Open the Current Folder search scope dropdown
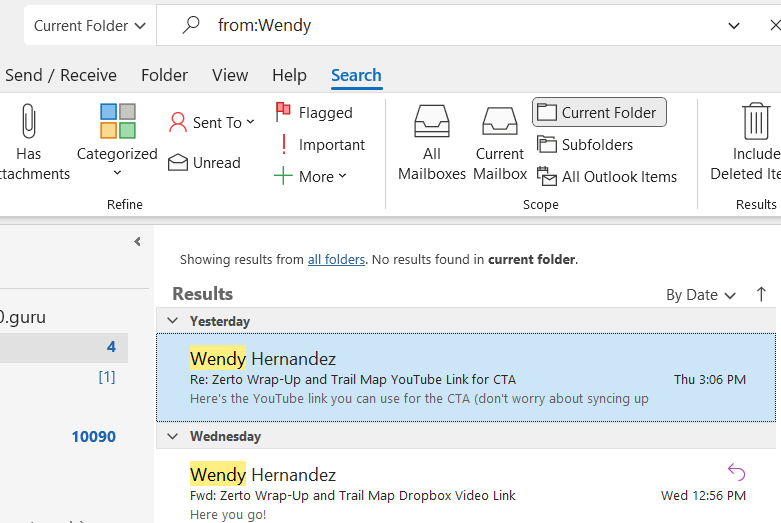 [90, 25]
